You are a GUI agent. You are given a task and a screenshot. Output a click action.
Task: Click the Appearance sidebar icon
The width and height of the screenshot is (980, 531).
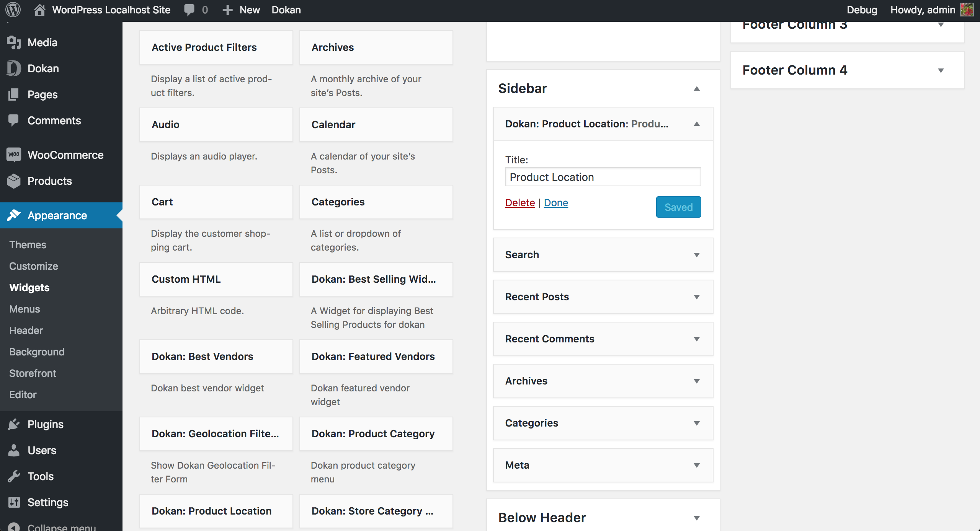coord(14,215)
